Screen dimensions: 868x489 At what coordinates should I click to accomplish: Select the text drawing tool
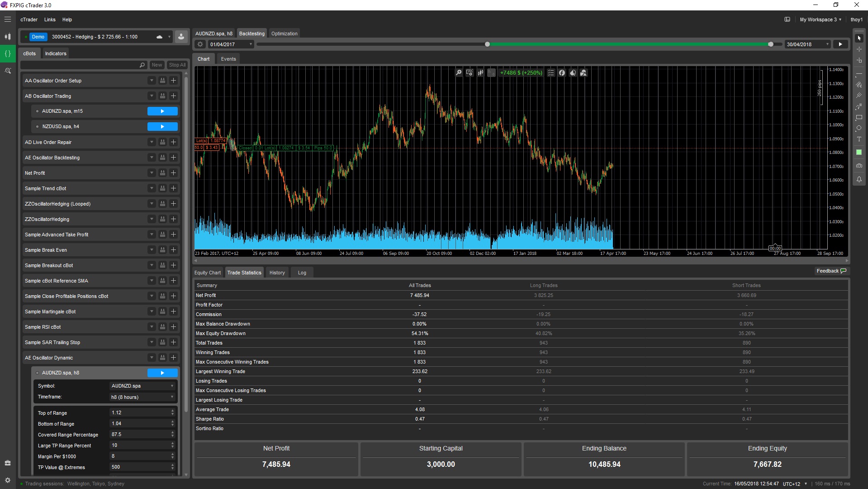coord(859,139)
